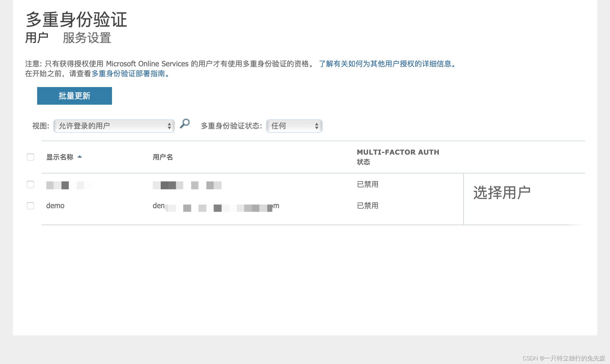Click the sort arrow beside 显示名称
The width and height of the screenshot is (610, 364).
(x=80, y=157)
